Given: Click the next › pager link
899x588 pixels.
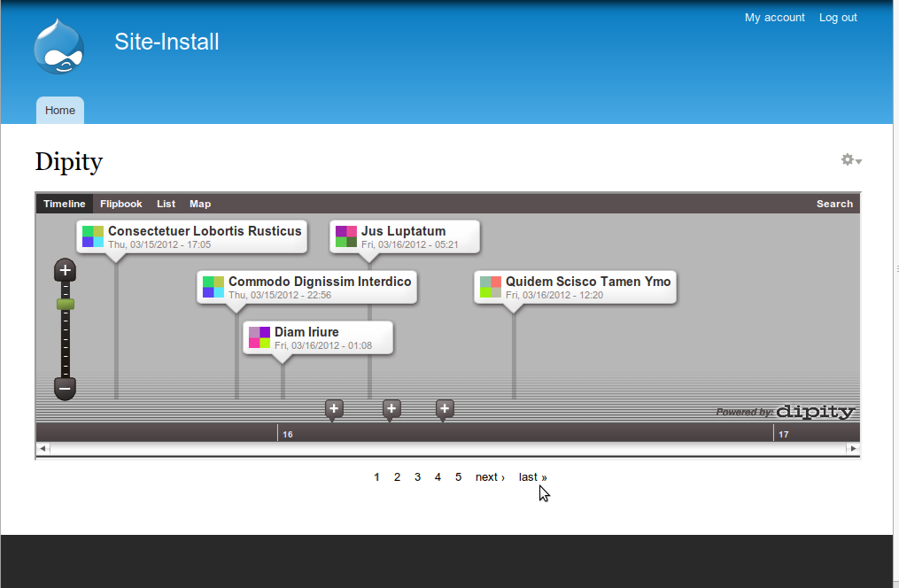Looking at the screenshot, I should (490, 477).
